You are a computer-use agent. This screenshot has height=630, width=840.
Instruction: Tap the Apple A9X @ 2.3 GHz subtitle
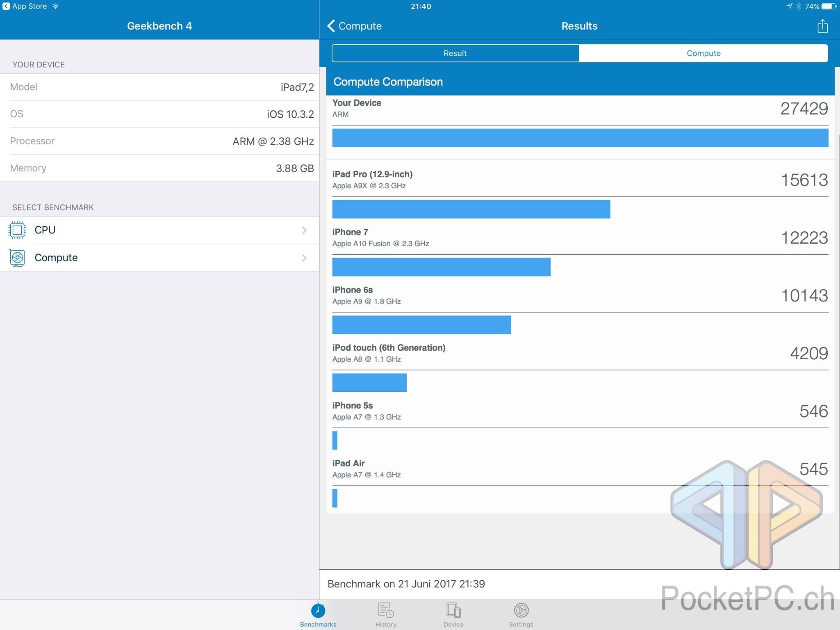pyautogui.click(x=369, y=186)
